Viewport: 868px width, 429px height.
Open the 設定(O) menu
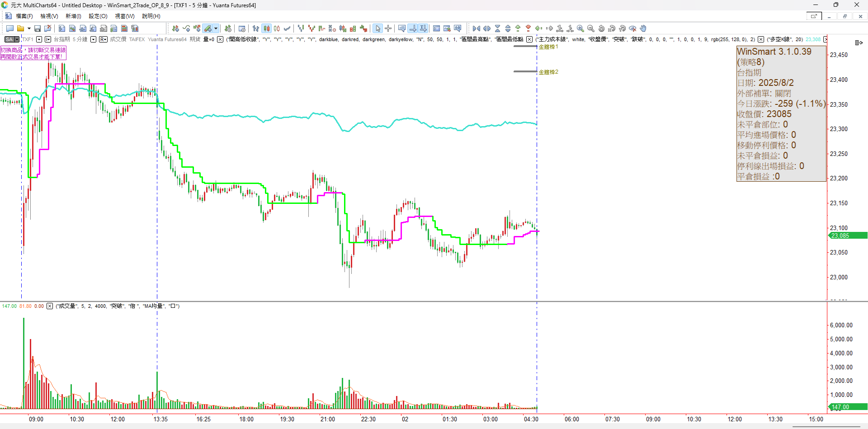[98, 16]
